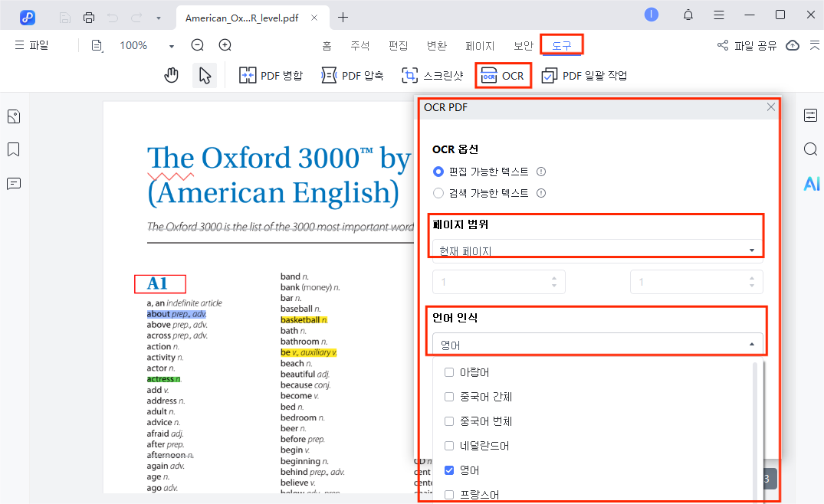Switch to the 변환 ribbon tab
Image resolution: width=824 pixels, height=504 pixels.
click(437, 45)
